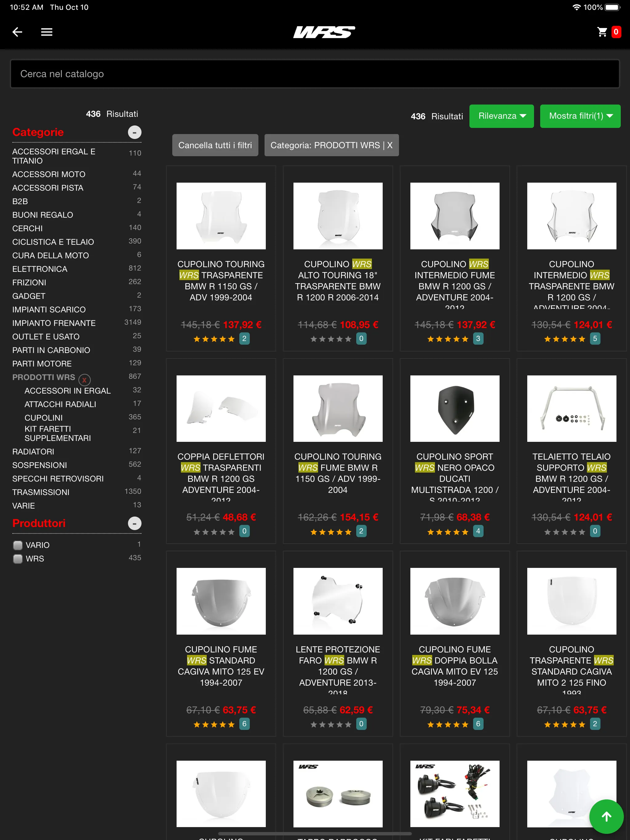Click the star rating of Cupolino Sport Nero Opaco
Viewport: 630px width, 840px height.
pyautogui.click(x=447, y=532)
